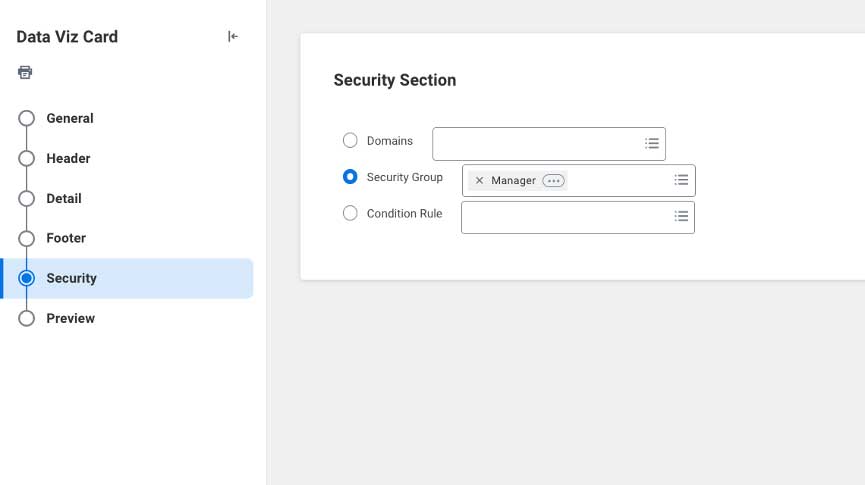Open the Domains prompt list icon
This screenshot has height=485, width=865.
[652, 143]
